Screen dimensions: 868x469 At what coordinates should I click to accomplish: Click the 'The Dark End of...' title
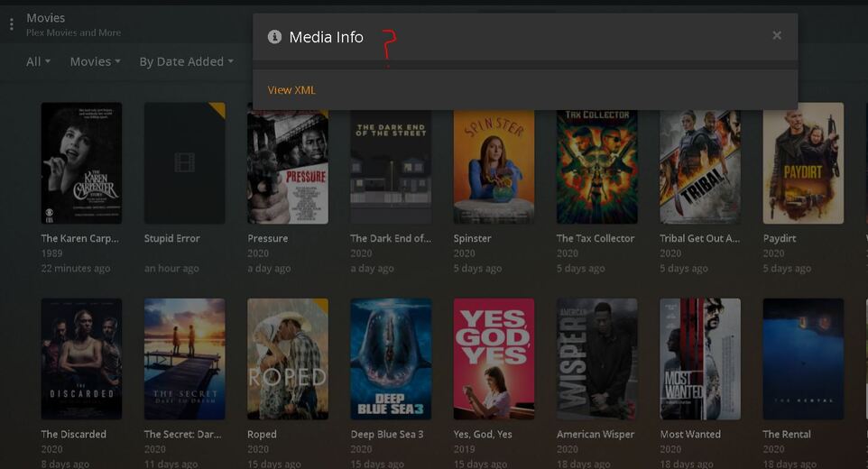point(391,238)
